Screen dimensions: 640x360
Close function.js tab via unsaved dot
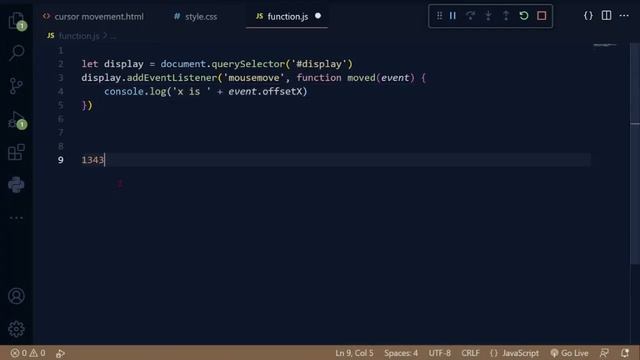tap(318, 16)
